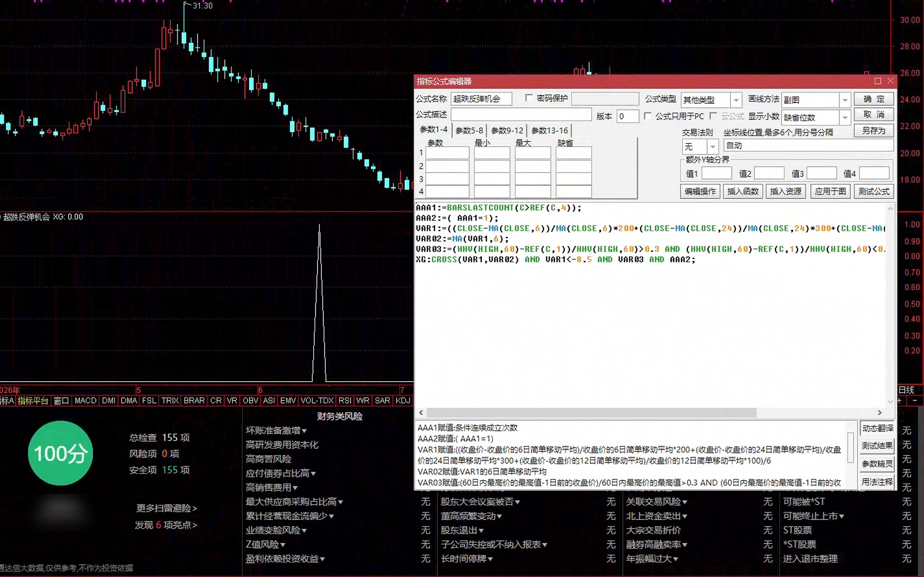Click the 应用于图 button

click(830, 191)
